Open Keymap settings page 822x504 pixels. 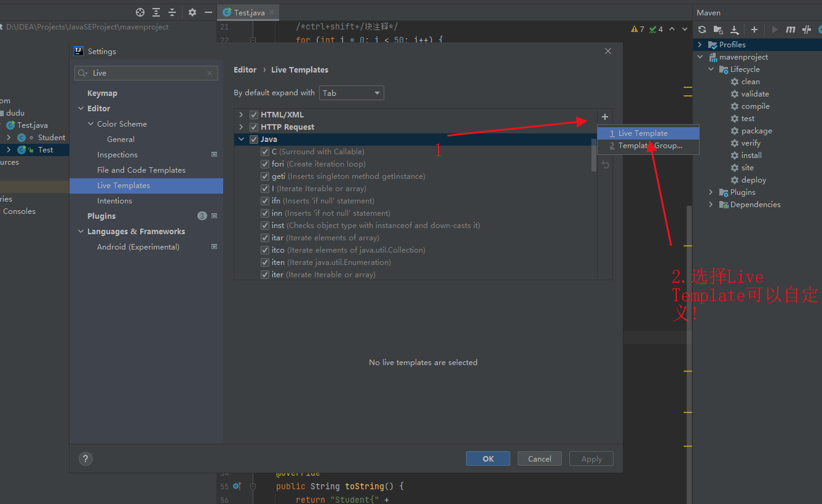click(x=102, y=93)
